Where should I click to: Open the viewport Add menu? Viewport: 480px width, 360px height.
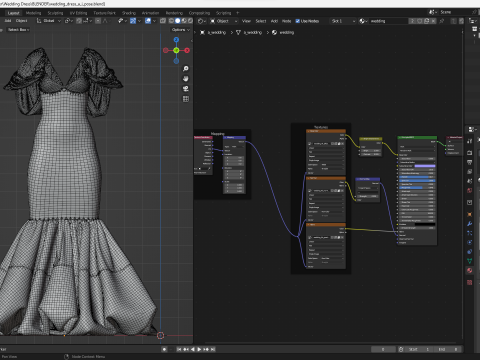8,21
